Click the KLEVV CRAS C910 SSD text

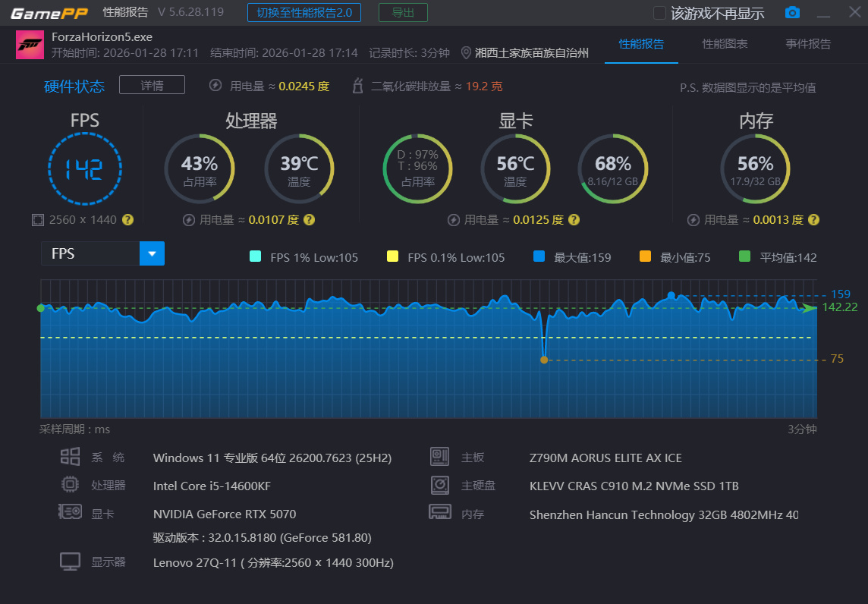[634, 486]
